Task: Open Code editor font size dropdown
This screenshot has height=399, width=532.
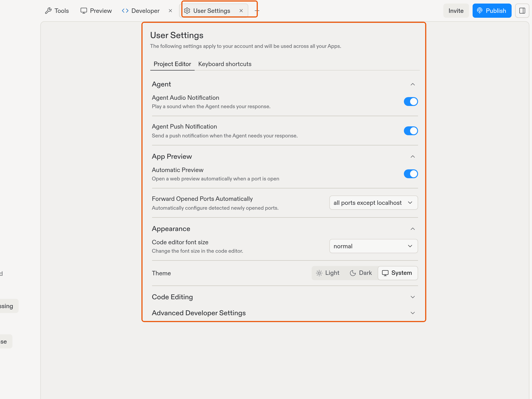Action: 373,246
